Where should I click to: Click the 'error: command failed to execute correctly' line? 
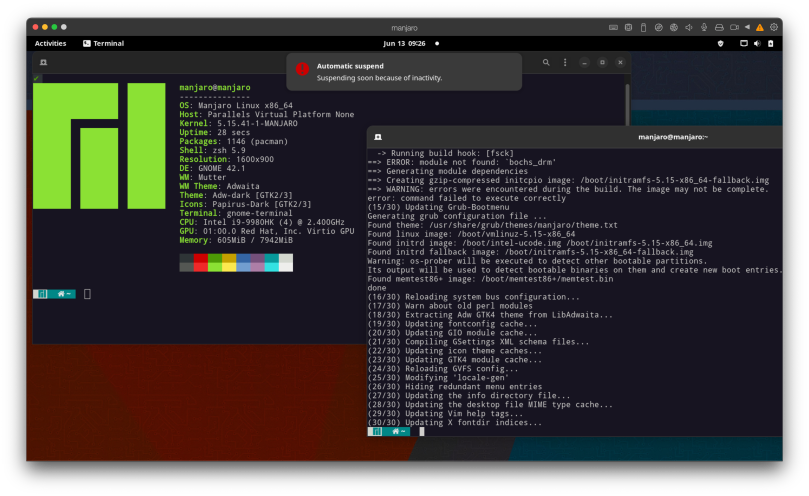point(466,198)
